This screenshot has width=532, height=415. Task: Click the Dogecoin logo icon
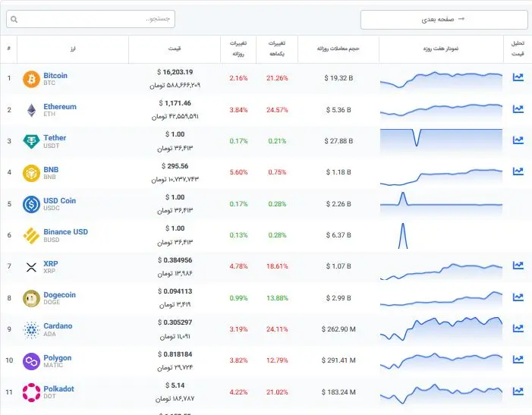pos(31,297)
